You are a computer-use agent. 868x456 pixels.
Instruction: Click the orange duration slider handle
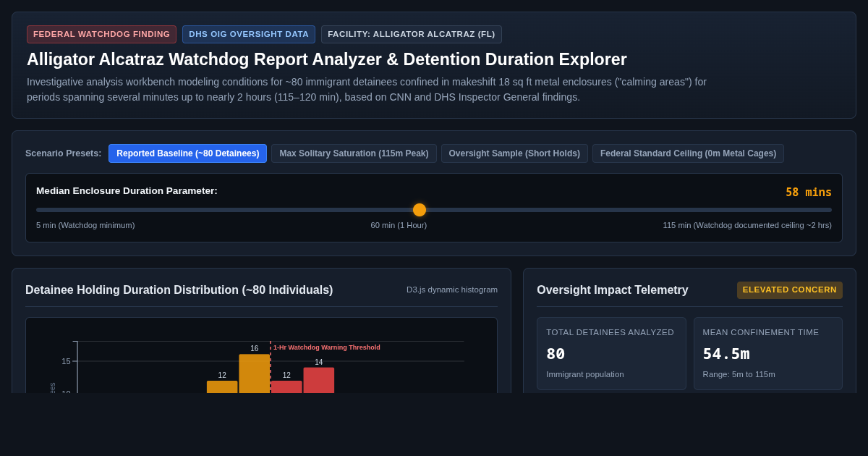pyautogui.click(x=420, y=210)
